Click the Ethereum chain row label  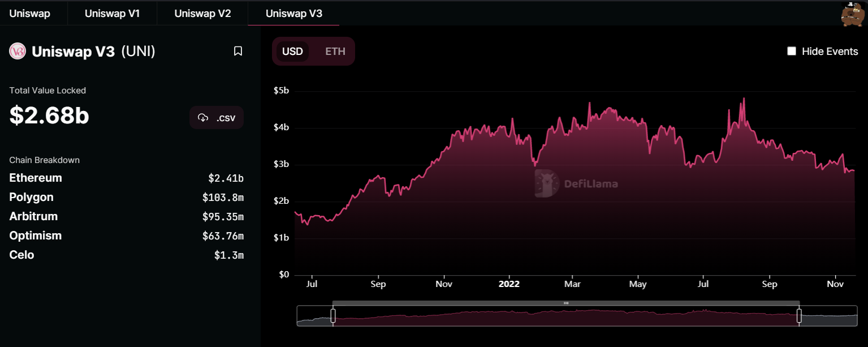(36, 178)
